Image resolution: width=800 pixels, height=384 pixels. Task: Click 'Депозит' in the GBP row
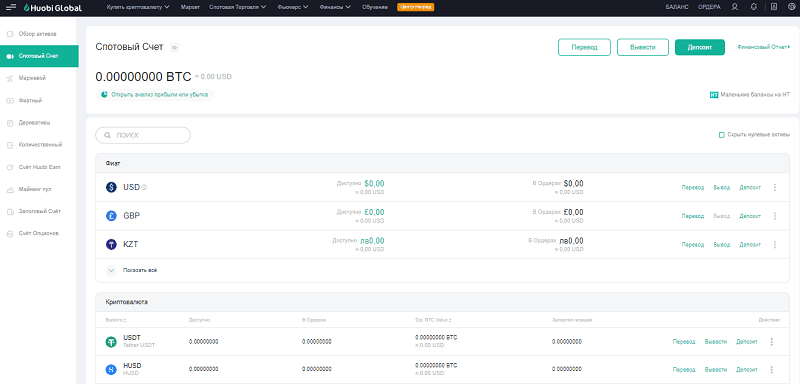(750, 216)
